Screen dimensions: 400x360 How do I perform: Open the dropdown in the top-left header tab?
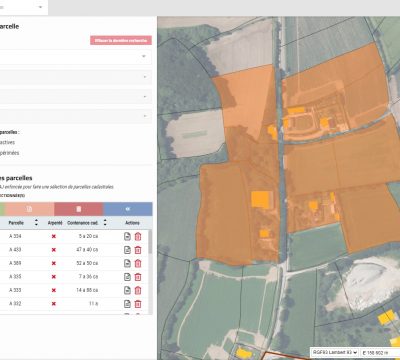coord(23,7)
